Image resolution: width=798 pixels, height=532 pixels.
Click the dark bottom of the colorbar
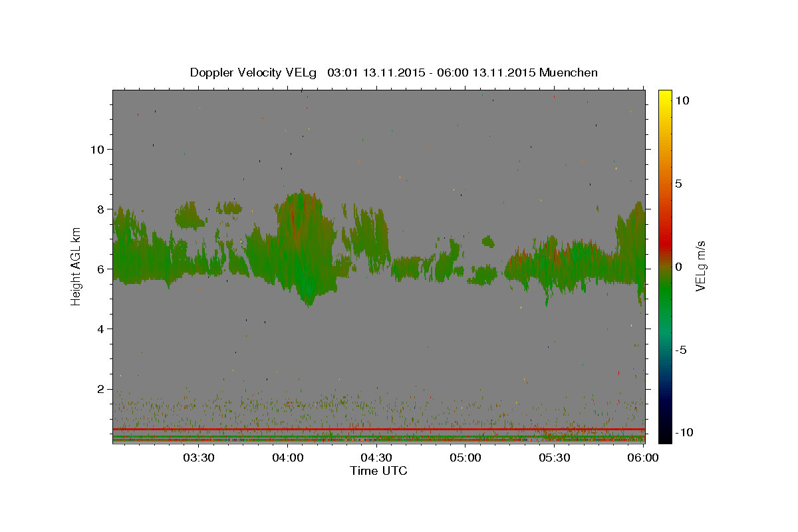pos(665,432)
